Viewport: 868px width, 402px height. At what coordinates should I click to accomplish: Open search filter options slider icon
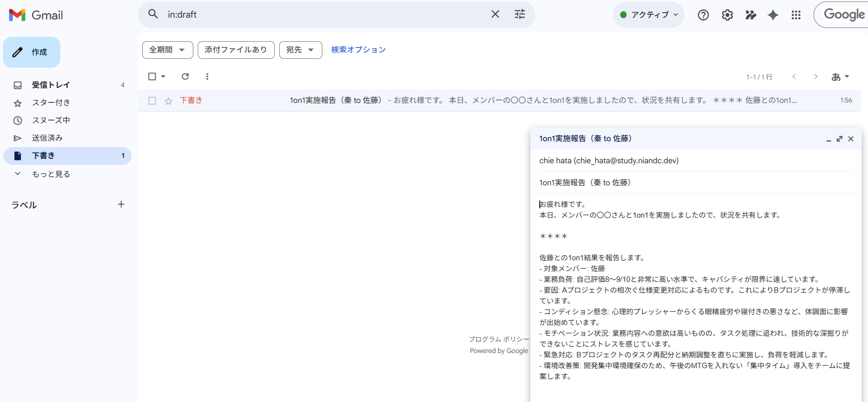520,14
